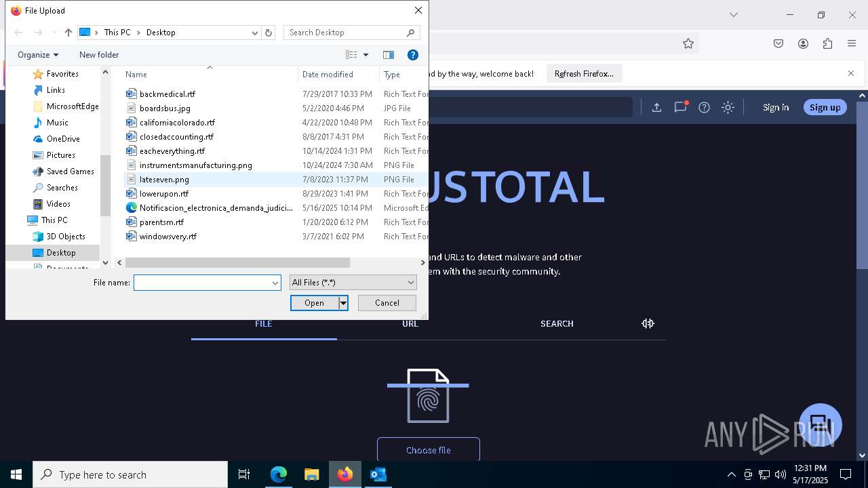Screen dimensions: 868x488
Task: Dismiss the Firefox welcome back notification
Action: pos(851,73)
